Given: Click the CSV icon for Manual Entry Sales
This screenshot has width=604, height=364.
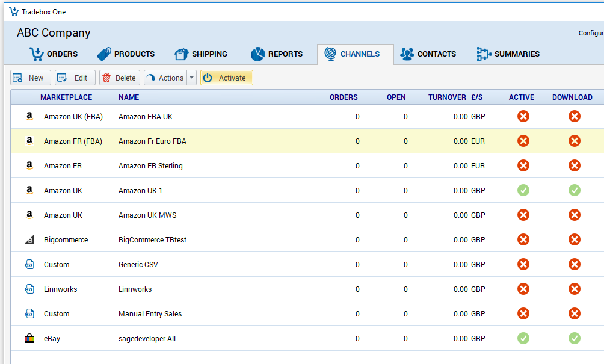Looking at the screenshot, I should (x=29, y=314).
